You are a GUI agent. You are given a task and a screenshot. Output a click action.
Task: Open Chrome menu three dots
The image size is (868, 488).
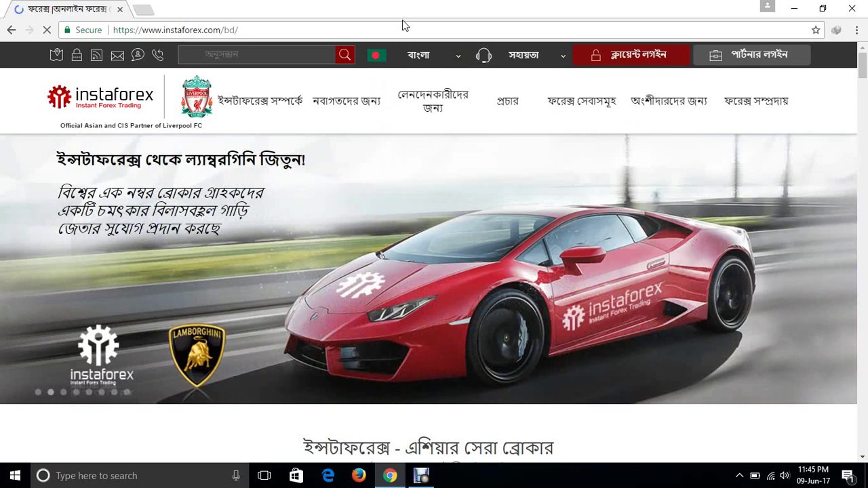pos(857,30)
